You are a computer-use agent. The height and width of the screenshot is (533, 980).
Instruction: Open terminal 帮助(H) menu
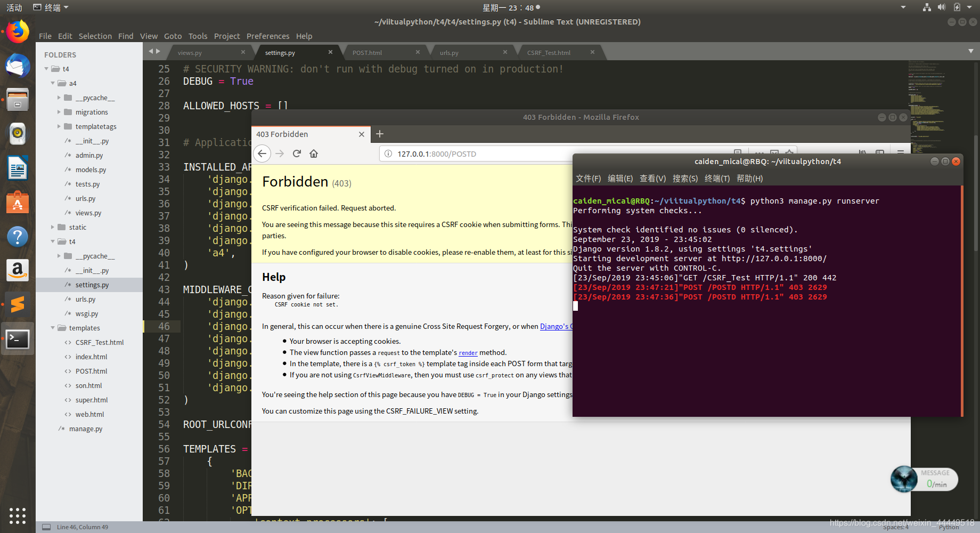tap(749, 179)
